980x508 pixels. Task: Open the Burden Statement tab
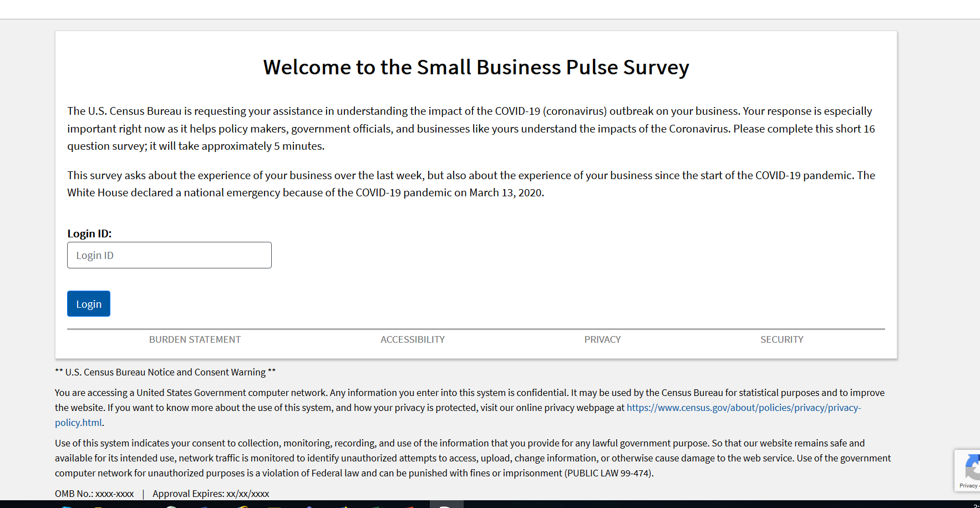tap(195, 339)
